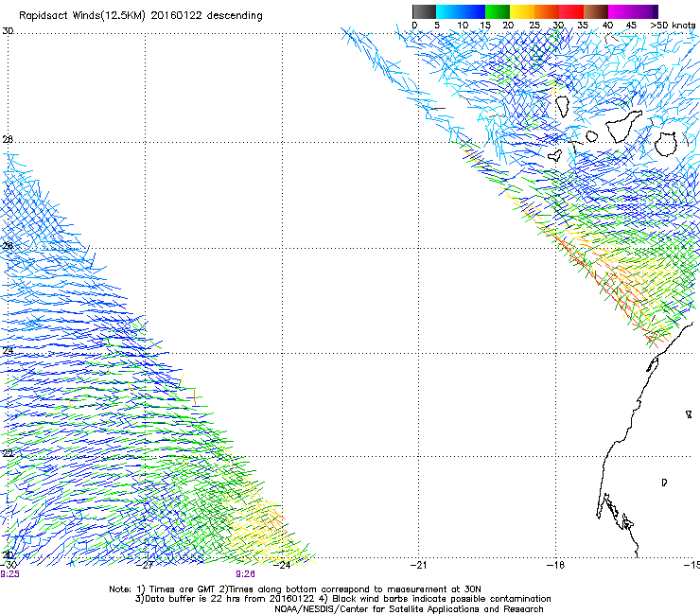Click the El Hierro island outline
The width and height of the screenshot is (700, 615).
pos(555,155)
